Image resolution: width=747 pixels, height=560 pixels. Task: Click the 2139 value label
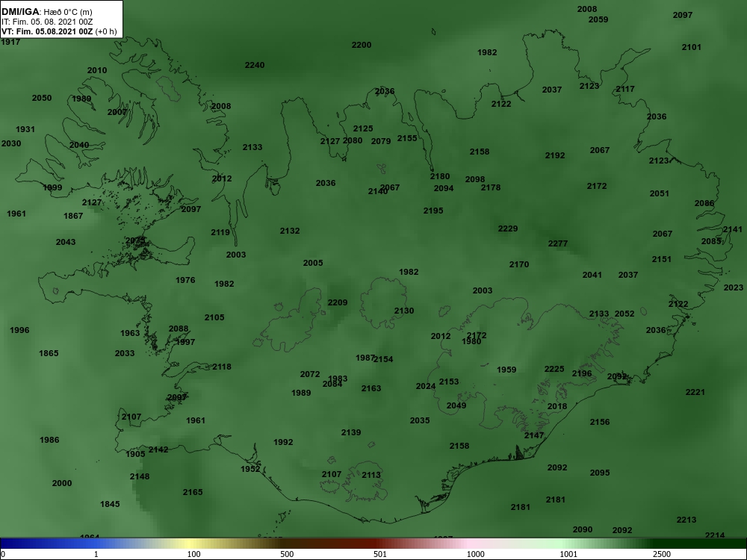(350, 433)
